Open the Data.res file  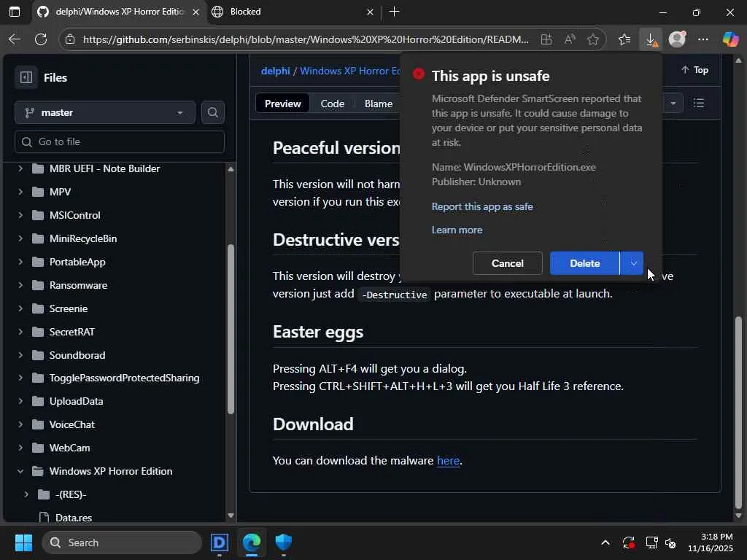point(74,518)
